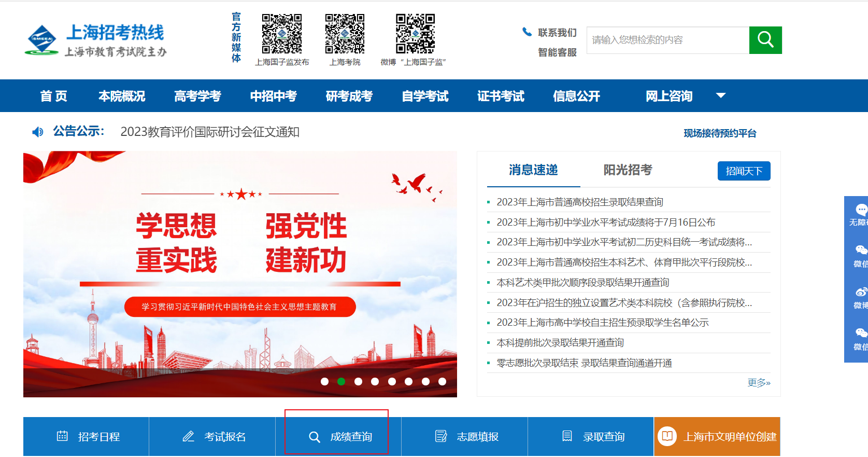The height and width of the screenshot is (457, 868).
Task: Select the seventh carousel dot
Action: tap(425, 381)
